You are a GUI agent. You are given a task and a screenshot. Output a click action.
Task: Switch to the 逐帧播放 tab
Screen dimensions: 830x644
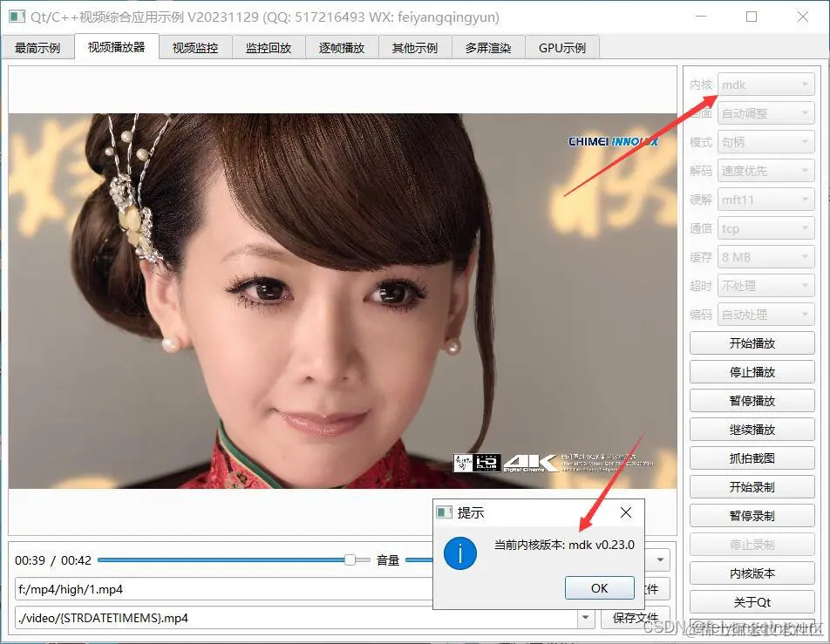pyautogui.click(x=342, y=48)
